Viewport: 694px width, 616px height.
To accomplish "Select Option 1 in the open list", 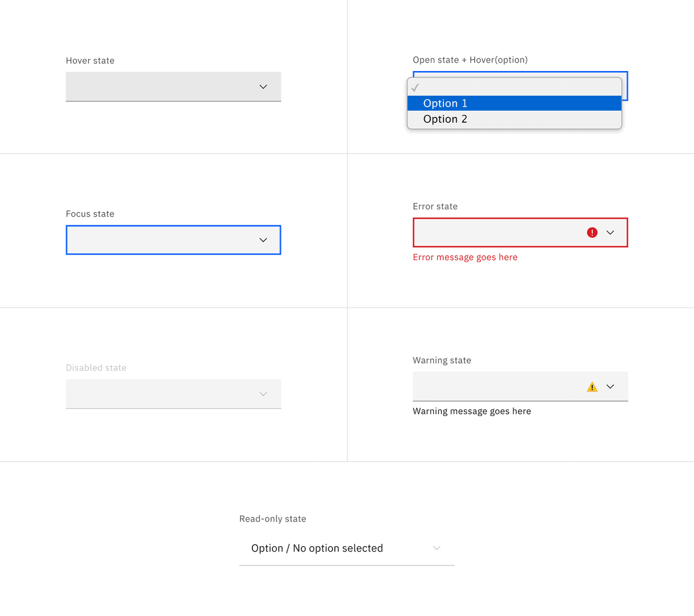I will click(x=514, y=103).
